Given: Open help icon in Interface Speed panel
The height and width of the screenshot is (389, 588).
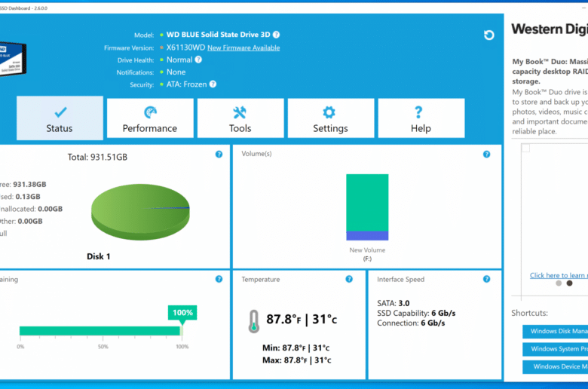Looking at the screenshot, I should click(486, 279).
